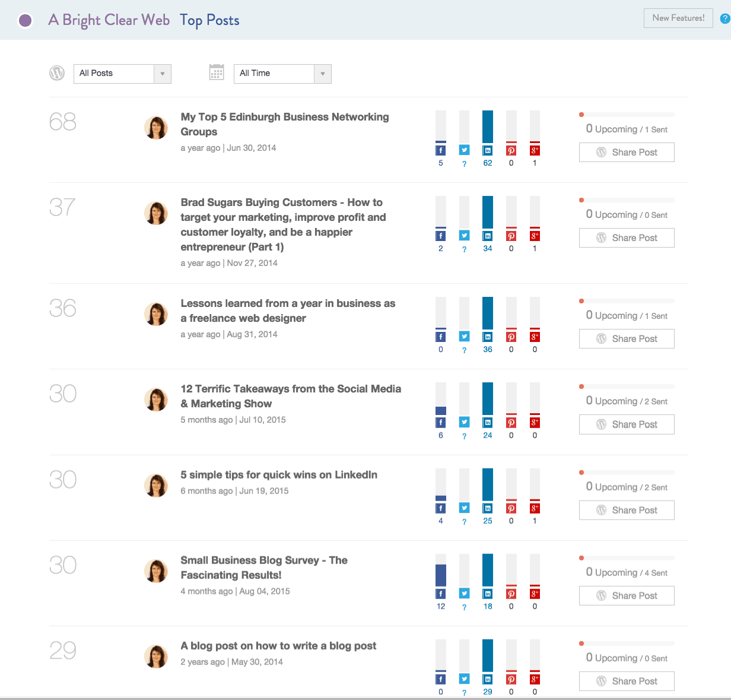Share the Edinburgh Business Networking Groups post
Screen dimensions: 731x700
coord(627,153)
